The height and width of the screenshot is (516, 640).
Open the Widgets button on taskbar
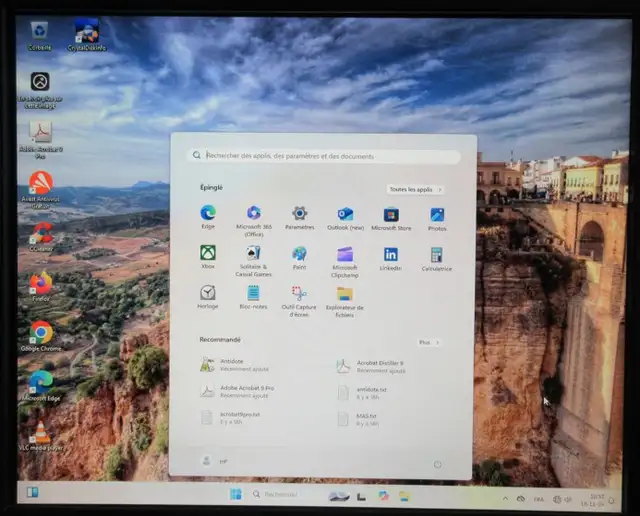(33, 492)
